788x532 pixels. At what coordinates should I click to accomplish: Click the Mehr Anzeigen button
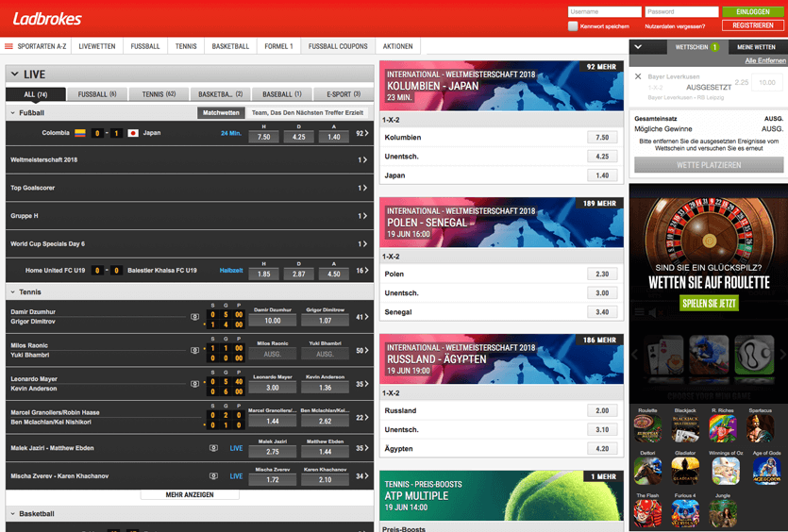click(x=190, y=495)
